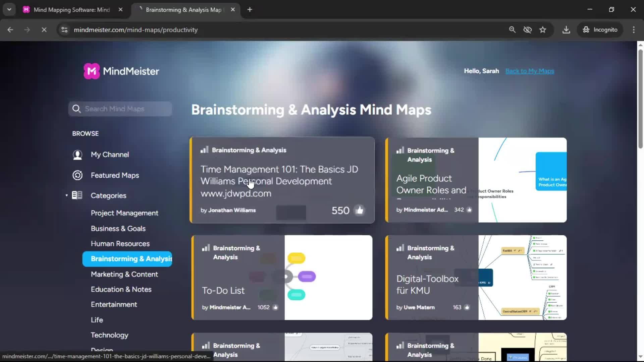Click bar chart icon on Digital-Toolbox card
This screenshot has height=362, width=644.
pos(400,248)
